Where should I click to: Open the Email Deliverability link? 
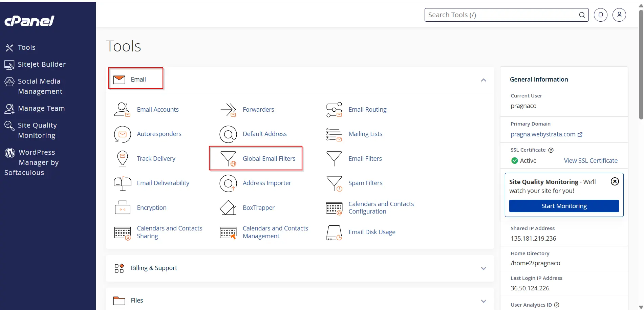coord(163,183)
